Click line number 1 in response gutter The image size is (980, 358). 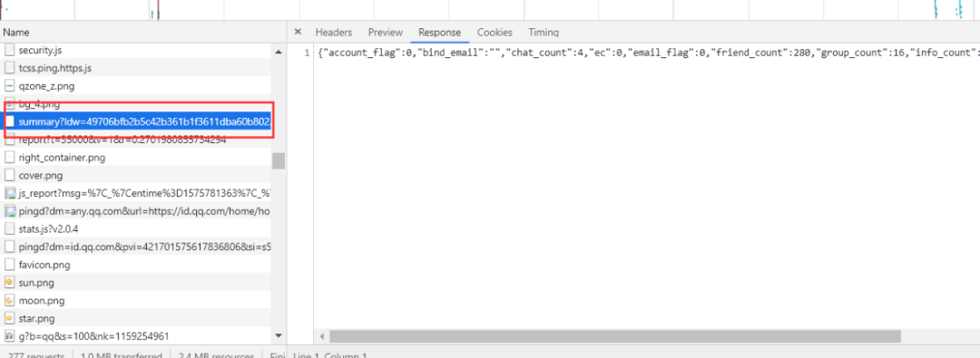(307, 53)
